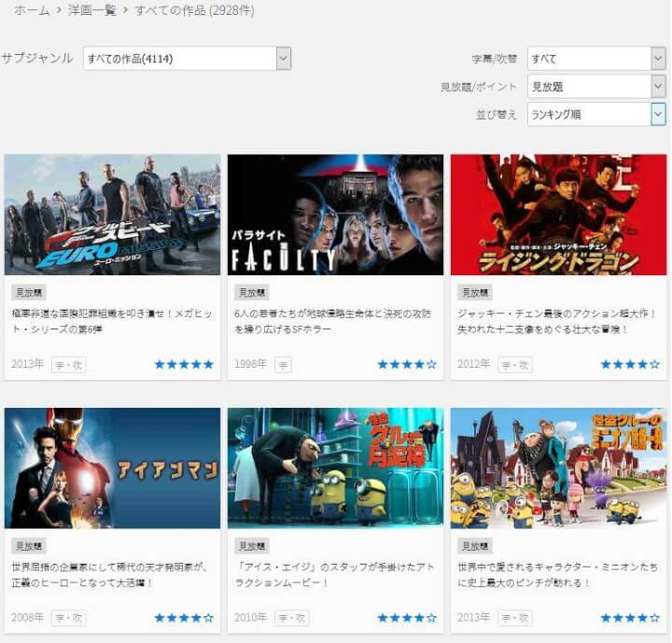Click description ジャッキー・チェン最後のアクション超大作
The height and width of the screenshot is (643, 672).
point(556,321)
